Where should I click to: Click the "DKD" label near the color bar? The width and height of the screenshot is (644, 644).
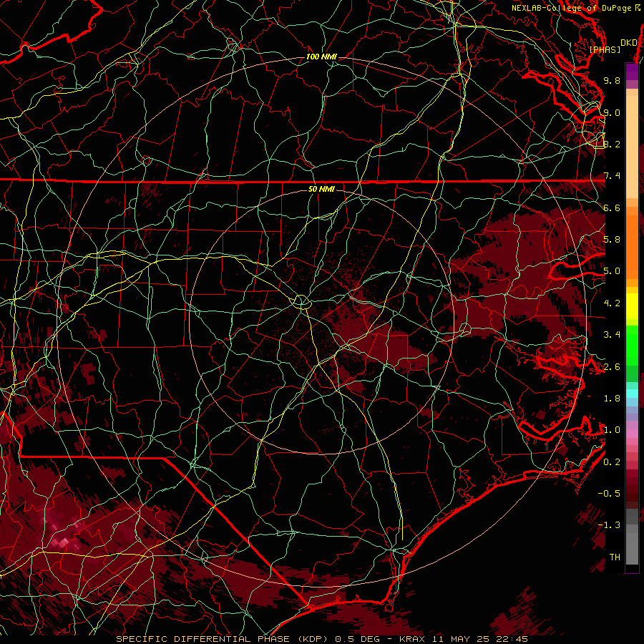(628, 43)
